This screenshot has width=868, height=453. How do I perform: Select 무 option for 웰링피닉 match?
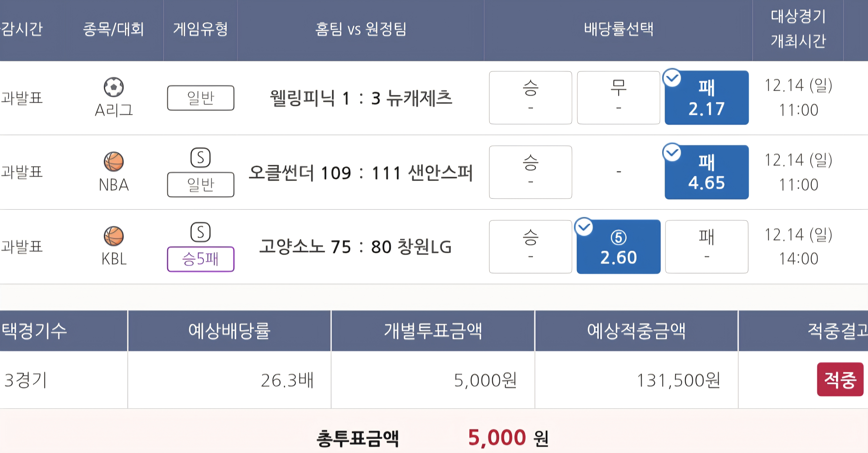click(x=618, y=98)
